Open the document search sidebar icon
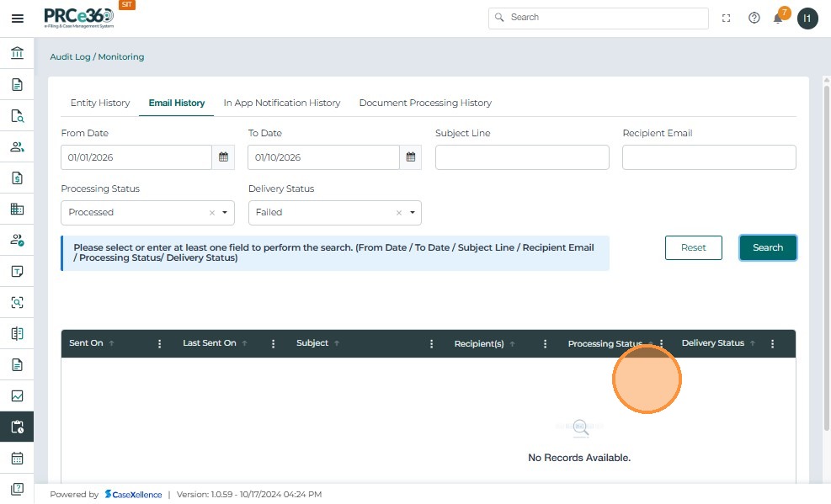 coord(17,115)
